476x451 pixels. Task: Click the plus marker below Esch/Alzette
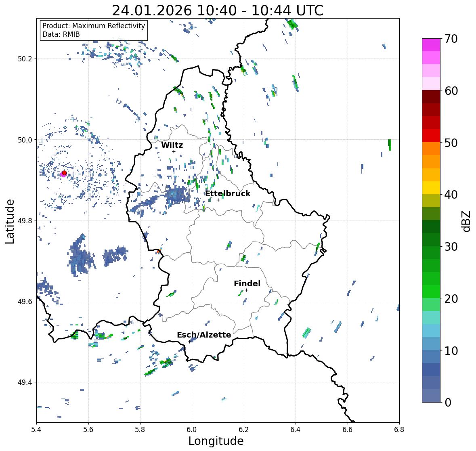[x=189, y=342]
